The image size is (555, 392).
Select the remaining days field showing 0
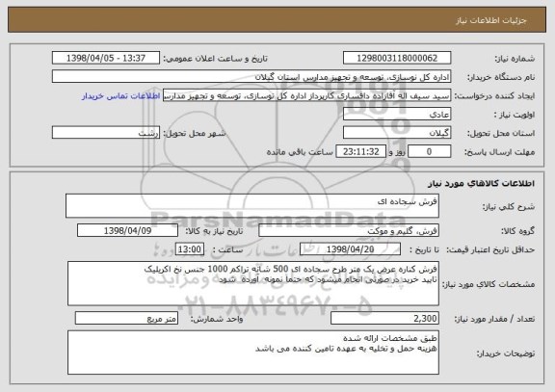tap(430, 152)
